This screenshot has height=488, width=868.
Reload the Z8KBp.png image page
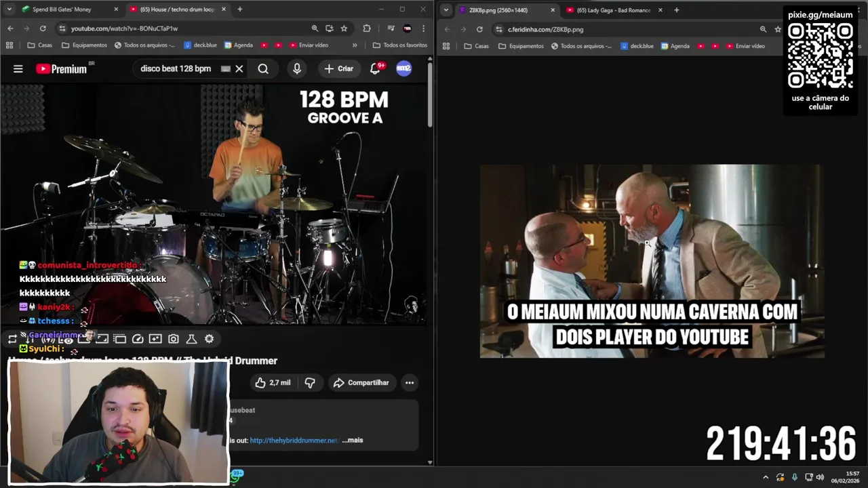(x=479, y=29)
